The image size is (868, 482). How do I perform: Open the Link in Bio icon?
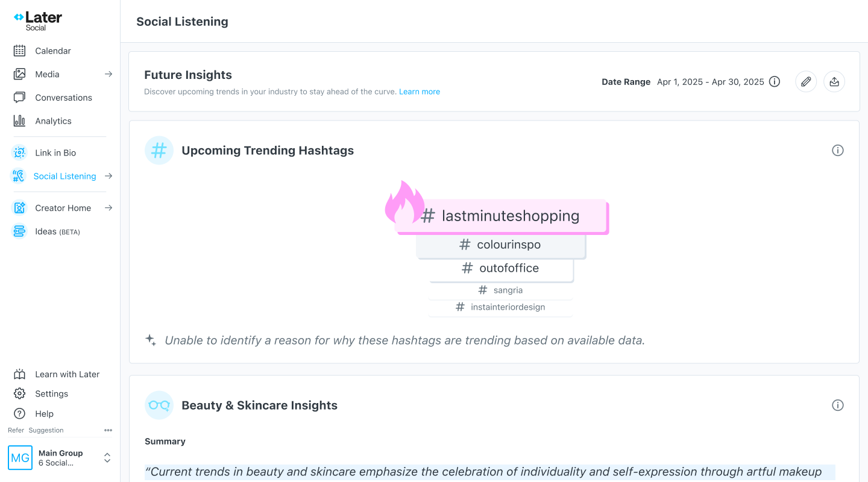20,152
